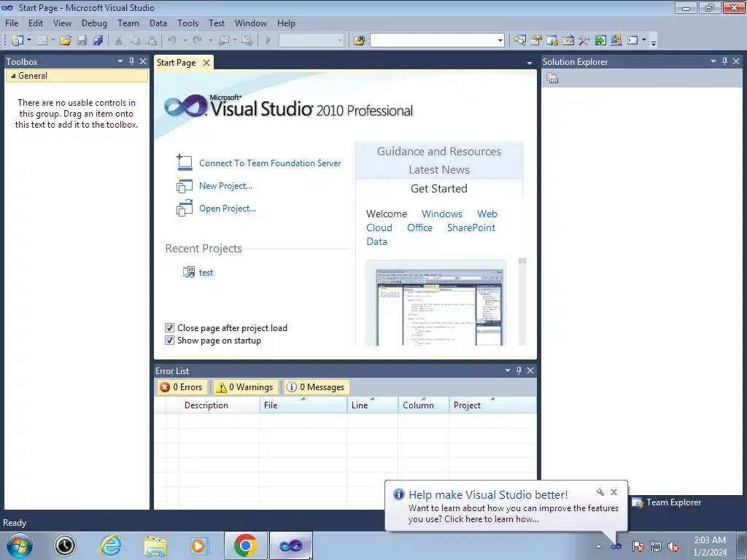Click the Save disk icon in toolbar
Screen dimensions: 747x560
[x=82, y=41]
